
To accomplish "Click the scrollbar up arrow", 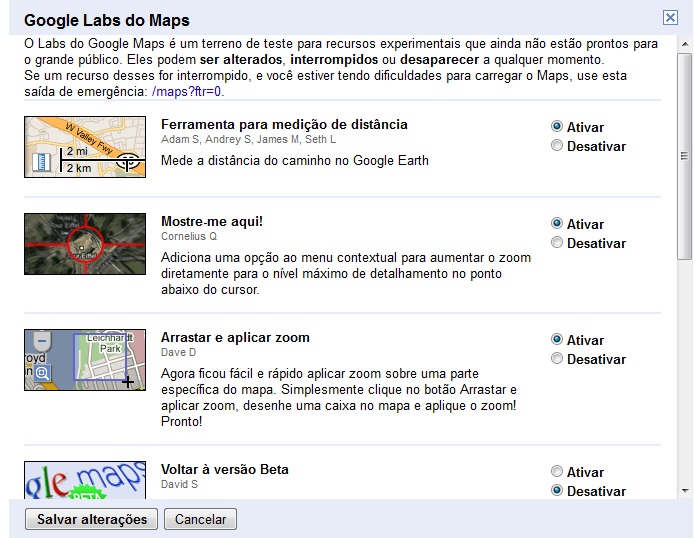I will tap(685, 44).
